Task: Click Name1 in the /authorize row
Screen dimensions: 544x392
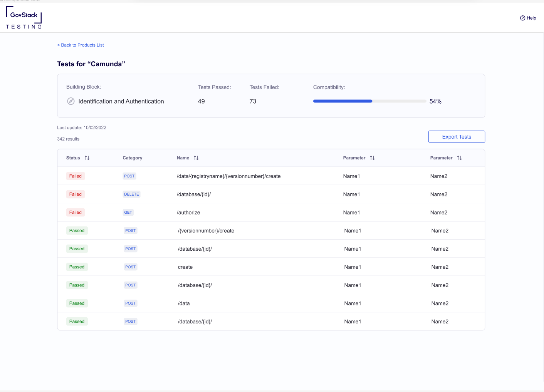Action: point(351,212)
